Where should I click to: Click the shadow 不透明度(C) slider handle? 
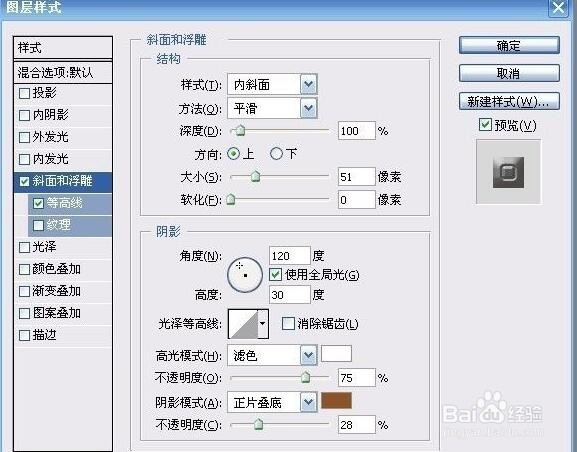(x=259, y=424)
